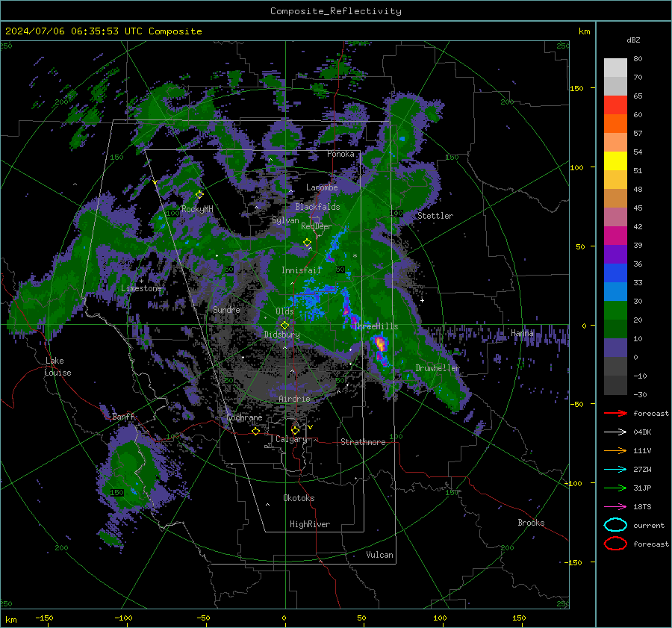The image size is (672, 628).
Task: Click the Stettler town label
Action: (435, 216)
